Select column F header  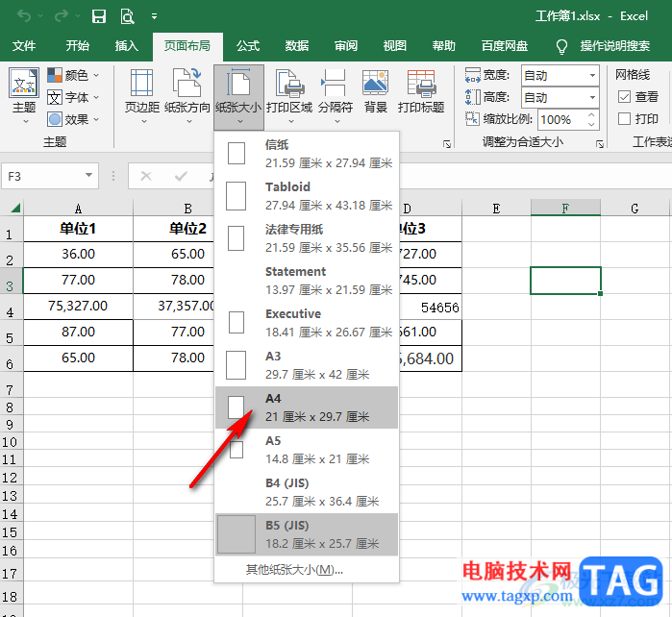[565, 209]
